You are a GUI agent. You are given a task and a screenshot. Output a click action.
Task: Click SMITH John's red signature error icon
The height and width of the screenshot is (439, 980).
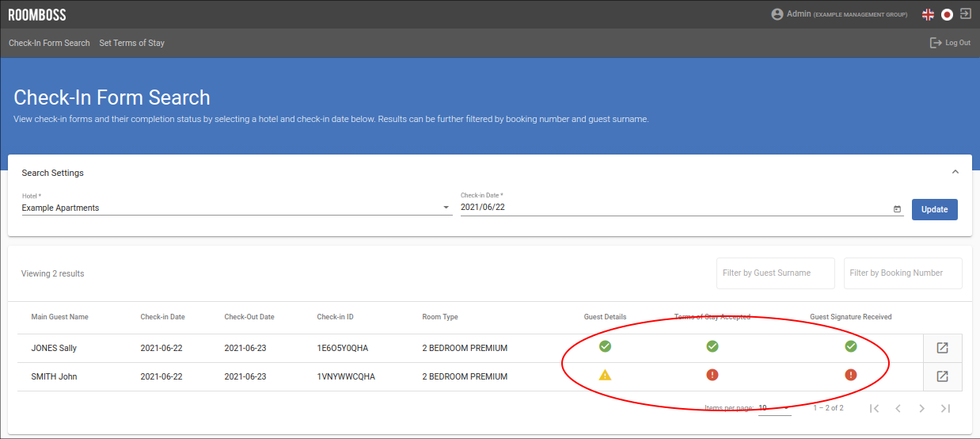851,375
